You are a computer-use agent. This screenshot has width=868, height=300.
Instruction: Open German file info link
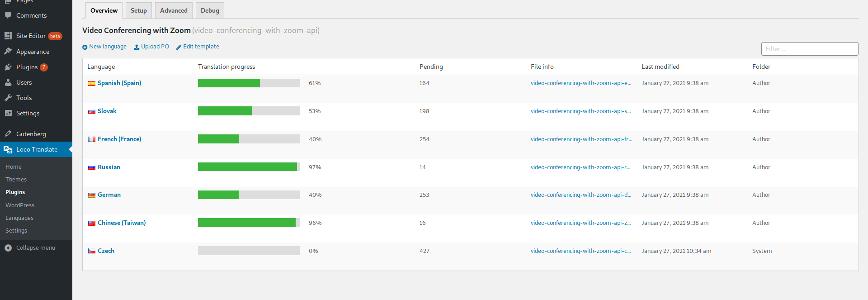point(581,195)
